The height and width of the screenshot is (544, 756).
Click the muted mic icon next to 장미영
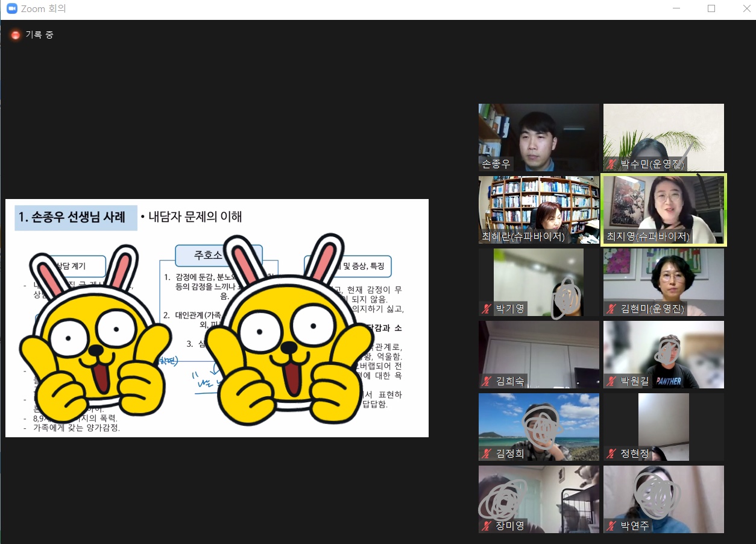point(487,526)
